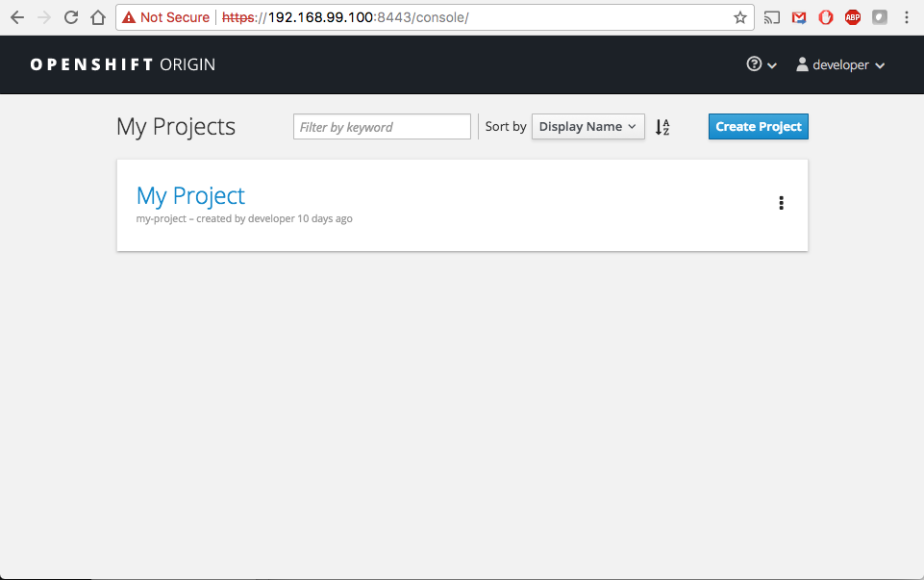Bookmark this page with the star icon
Screen dimensions: 924x580
740,17
